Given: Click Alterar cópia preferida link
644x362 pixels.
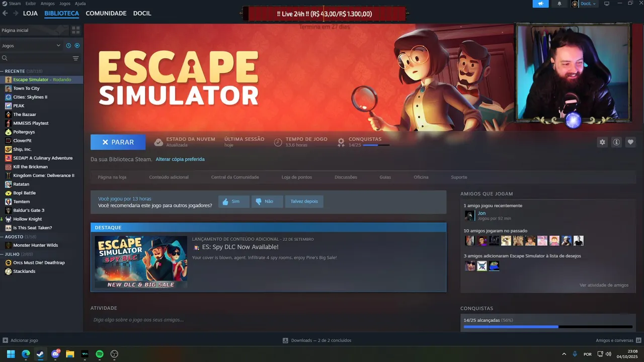Looking at the screenshot, I should (180, 159).
